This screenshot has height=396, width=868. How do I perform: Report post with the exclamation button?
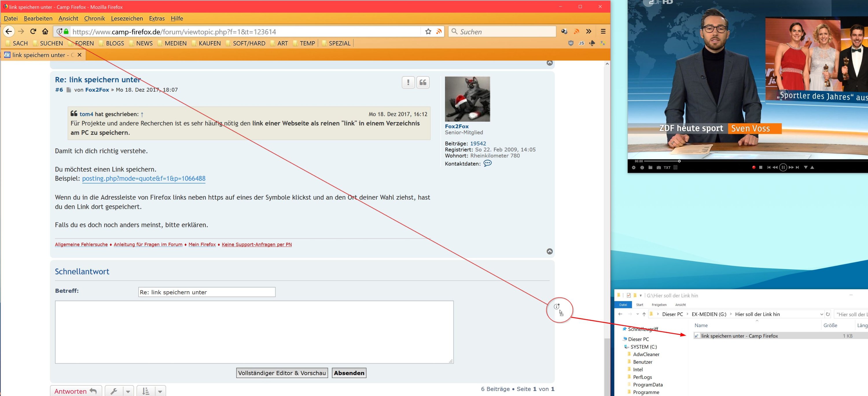408,82
